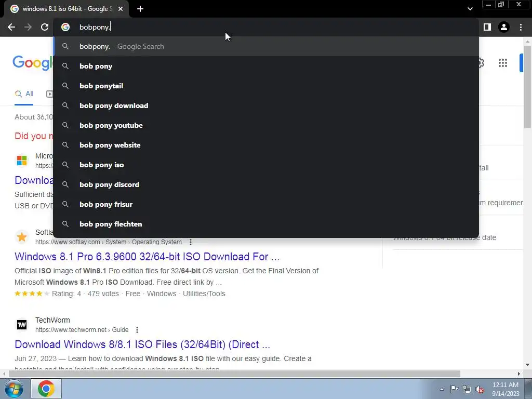This screenshot has width=532, height=399.
Task: Switch to the All results tab
Action: point(24,94)
